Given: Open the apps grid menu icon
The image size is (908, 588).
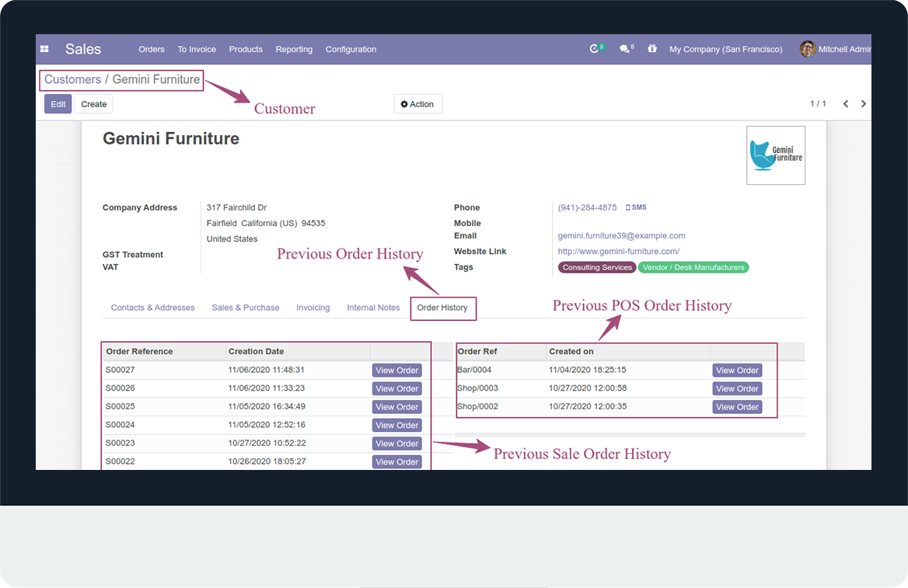Looking at the screenshot, I should tap(44, 49).
